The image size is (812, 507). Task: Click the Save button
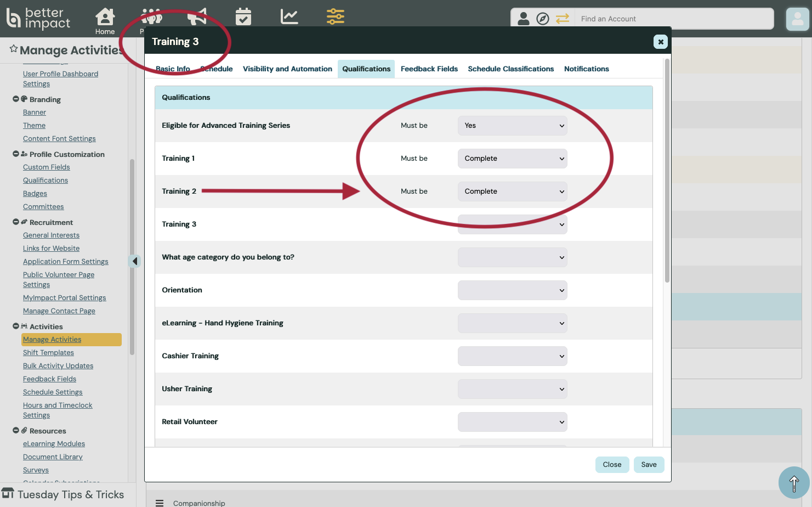coord(649,465)
